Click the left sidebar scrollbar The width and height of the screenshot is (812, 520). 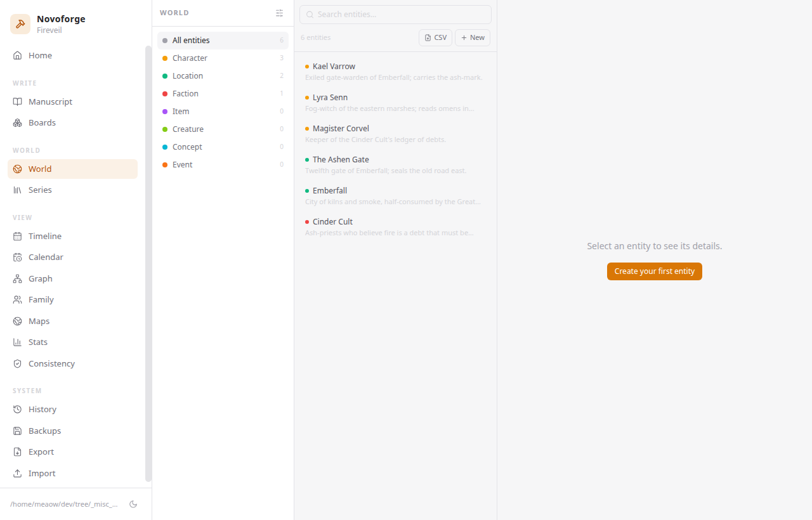point(148,263)
